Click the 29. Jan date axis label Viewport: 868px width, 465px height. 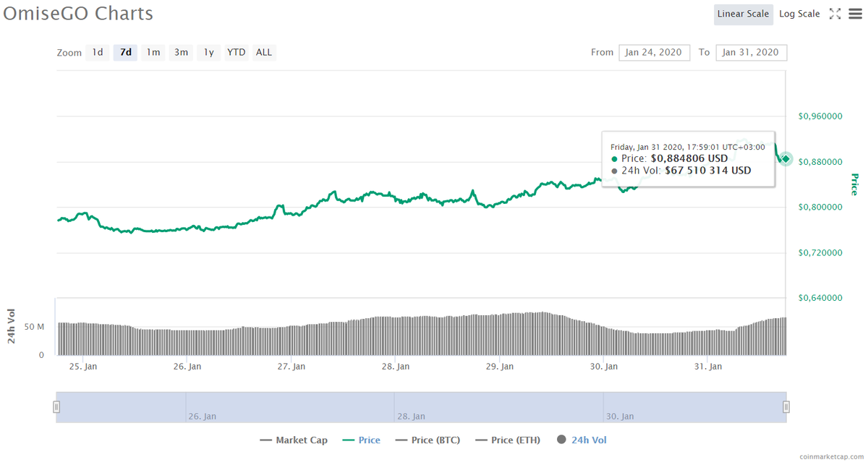click(x=498, y=367)
